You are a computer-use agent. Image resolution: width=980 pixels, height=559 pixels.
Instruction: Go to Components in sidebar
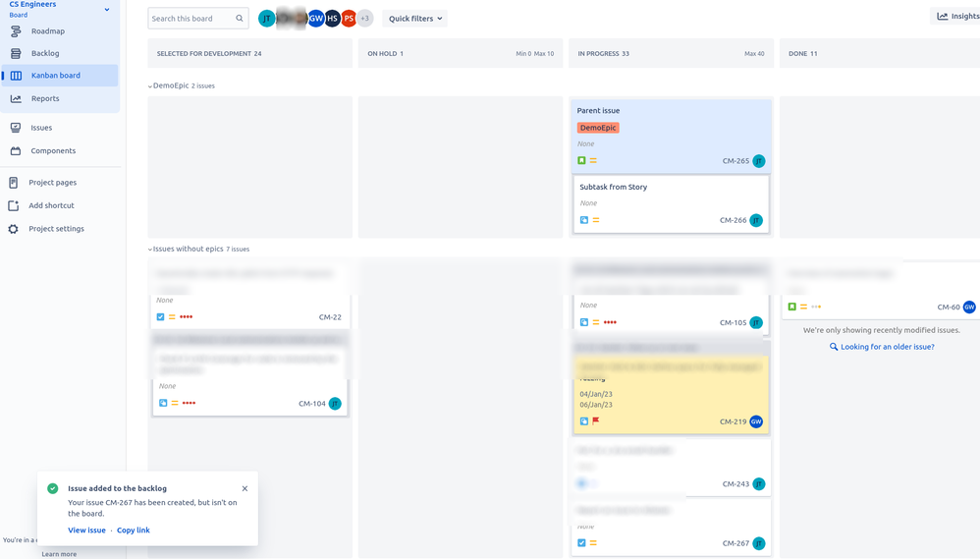click(53, 150)
